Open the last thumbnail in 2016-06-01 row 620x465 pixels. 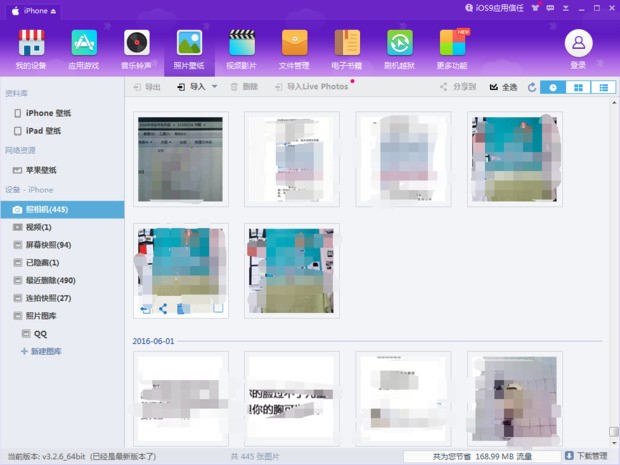coord(515,399)
